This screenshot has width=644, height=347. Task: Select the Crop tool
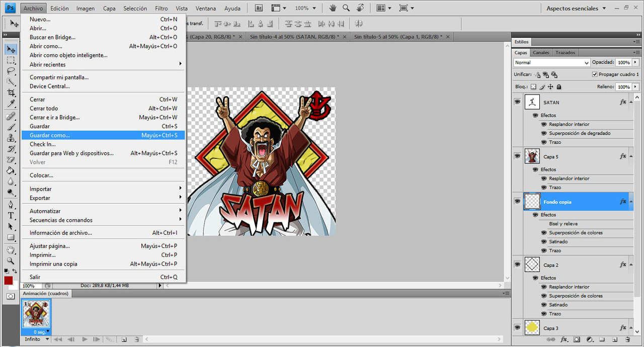pos(11,93)
